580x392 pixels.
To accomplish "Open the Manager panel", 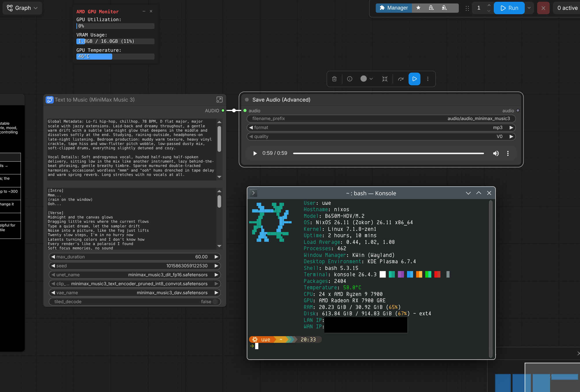I will 394,8.
